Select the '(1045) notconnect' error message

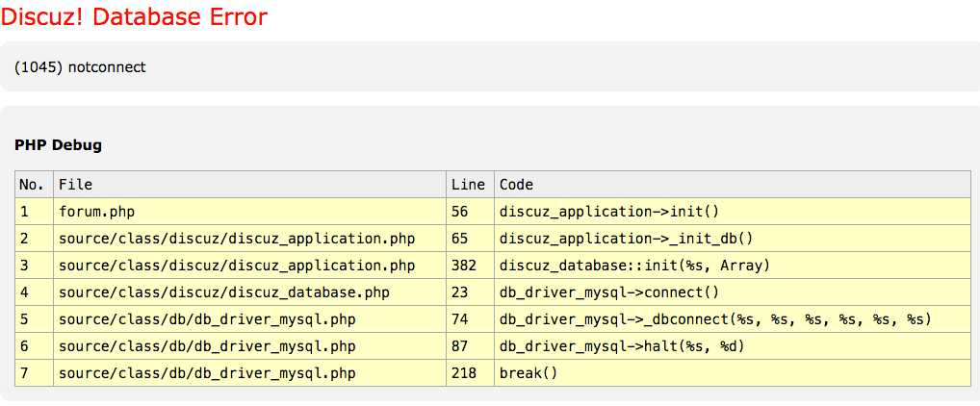80,66
